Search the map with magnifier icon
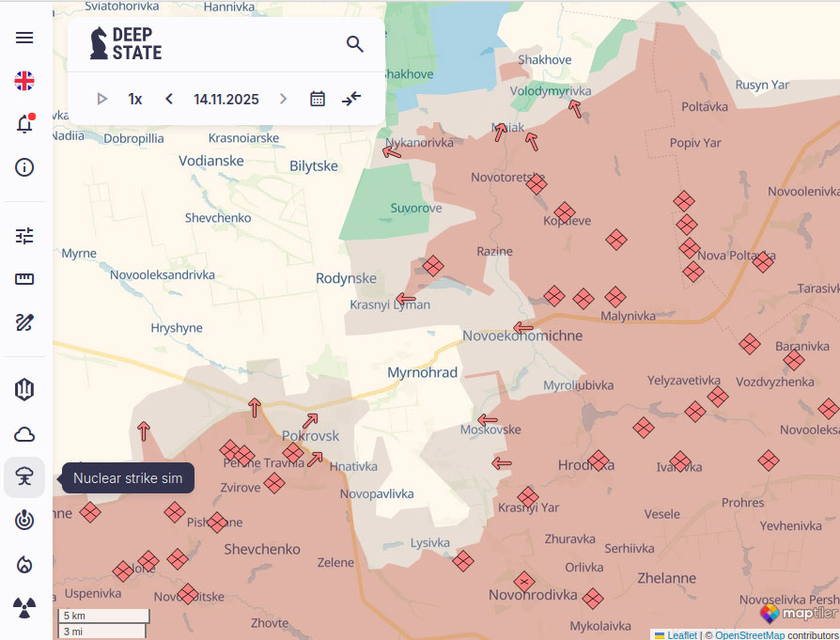The height and width of the screenshot is (640, 840). click(x=354, y=44)
